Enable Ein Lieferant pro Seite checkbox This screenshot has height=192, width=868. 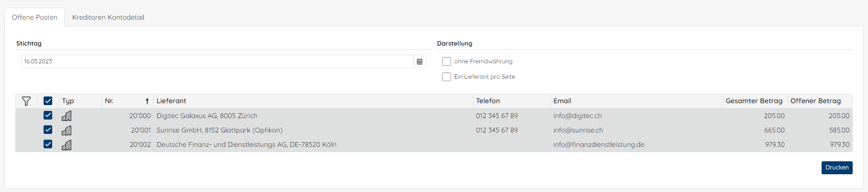click(447, 77)
